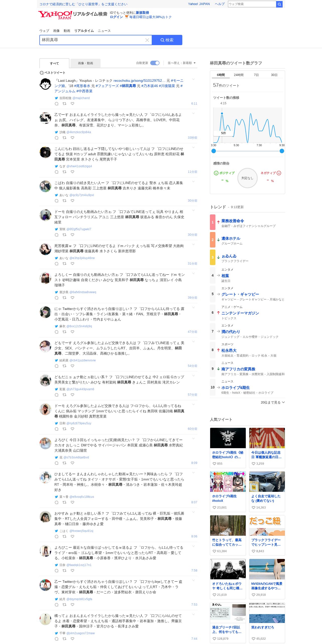The height and width of the screenshot is (644, 322).
Task: Click the blue web search magnifier button
Action: (x=279, y=4)
